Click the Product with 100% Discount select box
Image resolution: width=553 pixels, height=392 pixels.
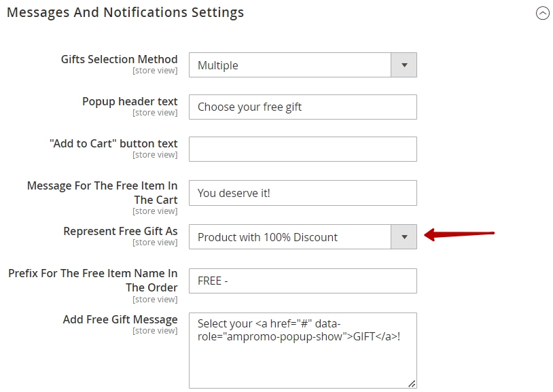tap(302, 236)
